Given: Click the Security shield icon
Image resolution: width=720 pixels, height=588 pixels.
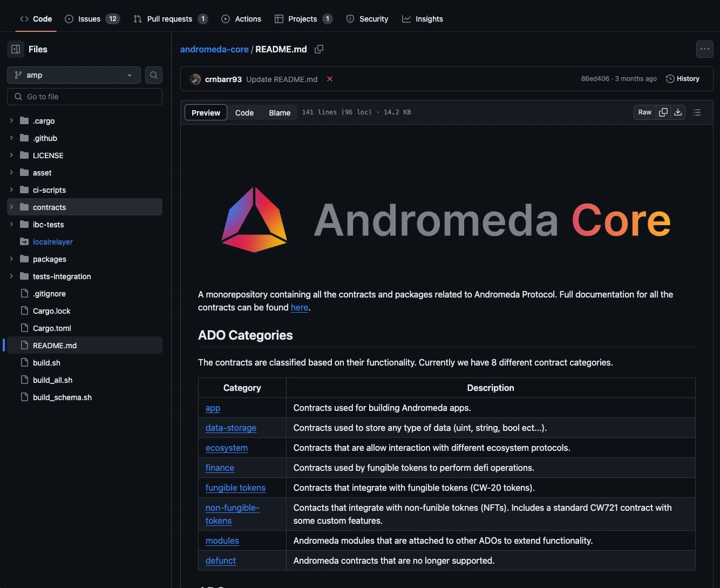Looking at the screenshot, I should tap(350, 19).
